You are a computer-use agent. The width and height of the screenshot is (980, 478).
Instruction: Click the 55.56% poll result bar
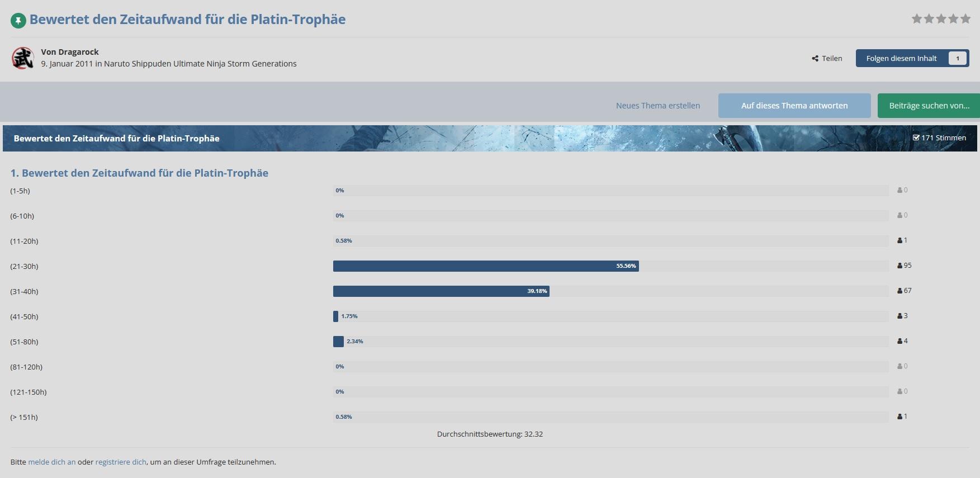[485, 266]
